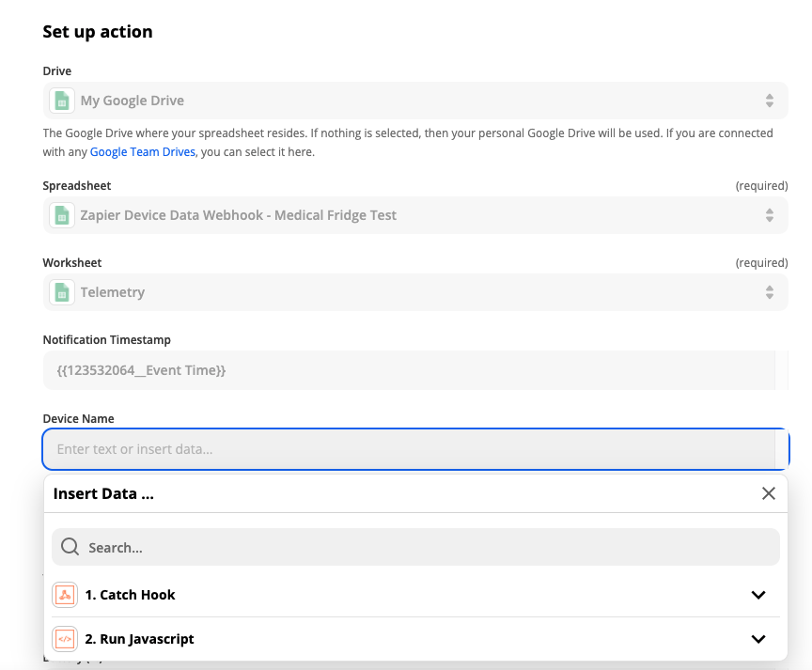Select My Google Drive value
Image resolution: width=812 pixels, height=670 pixels.
(x=133, y=101)
